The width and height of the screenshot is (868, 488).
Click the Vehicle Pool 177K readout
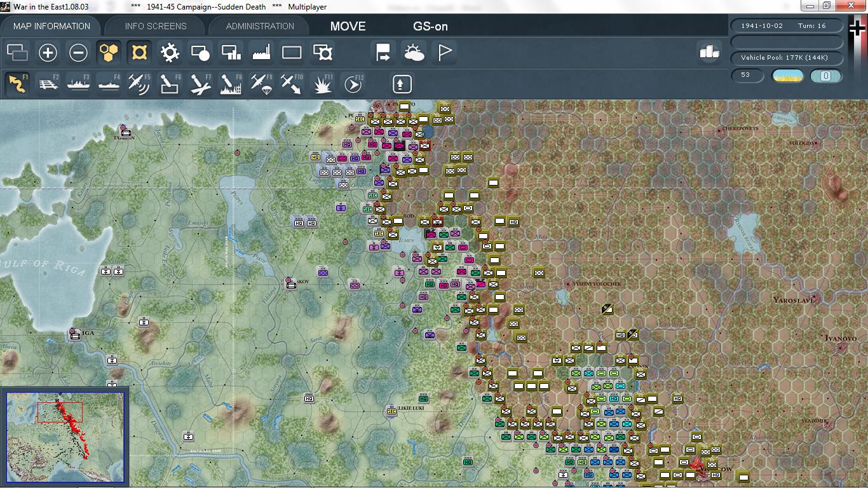(787, 58)
